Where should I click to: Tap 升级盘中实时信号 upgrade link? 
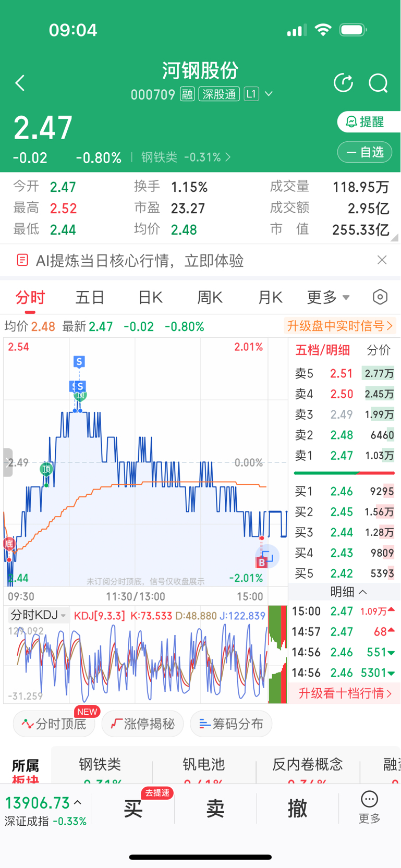coord(340,326)
